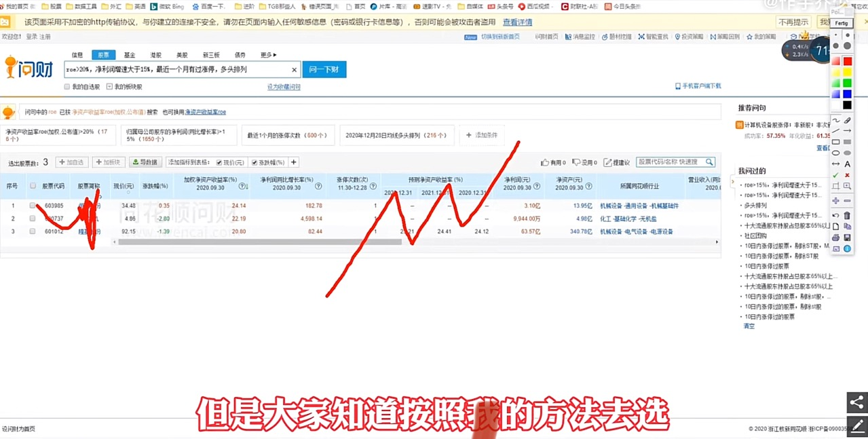Viewport: 868px width, 439px height.
Task: Click the Fertig button on drawing palette
Action: pos(842,23)
